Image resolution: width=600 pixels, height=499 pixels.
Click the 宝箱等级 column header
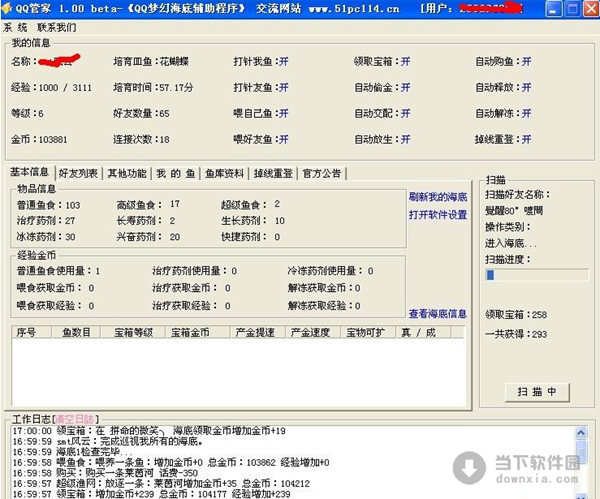click(133, 333)
